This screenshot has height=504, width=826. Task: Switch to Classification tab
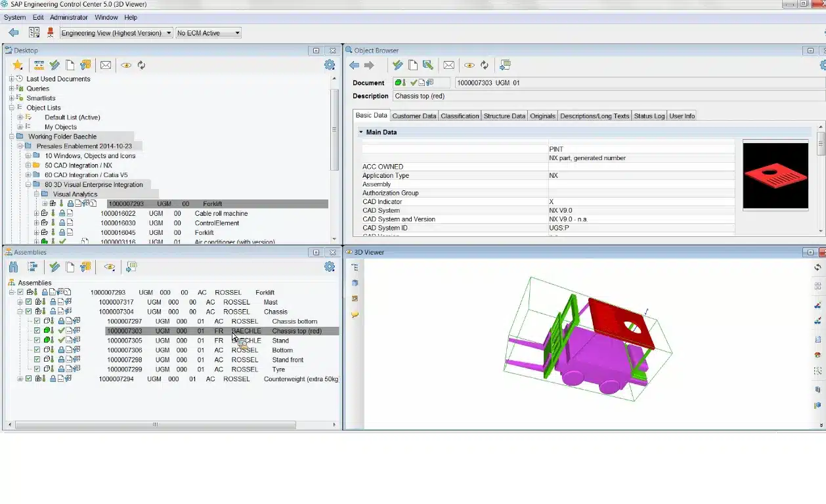460,116
